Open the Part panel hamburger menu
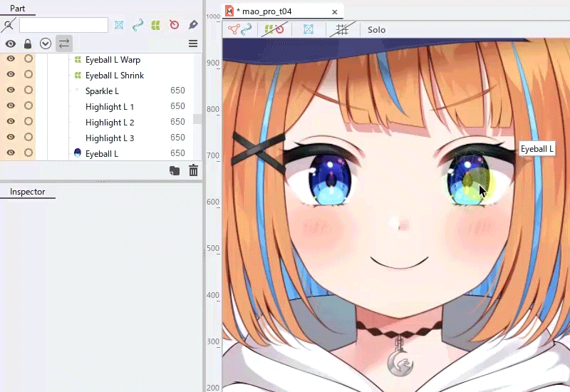Screen dimensions: 570x392 click(193, 43)
